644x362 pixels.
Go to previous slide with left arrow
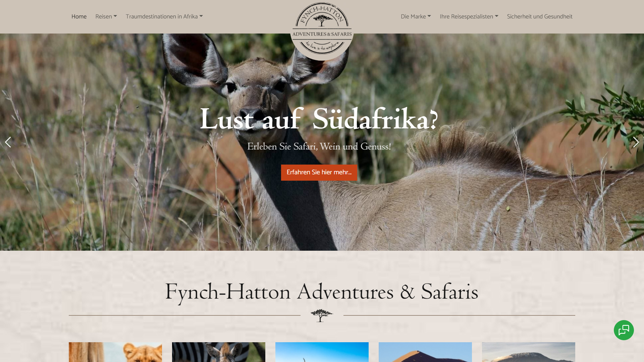coord(8,142)
